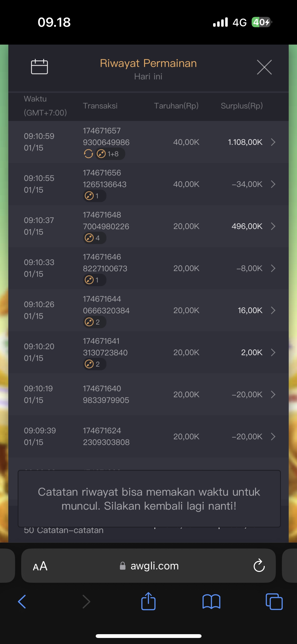
Task: Open the calendar date picker icon
Action: [39, 67]
